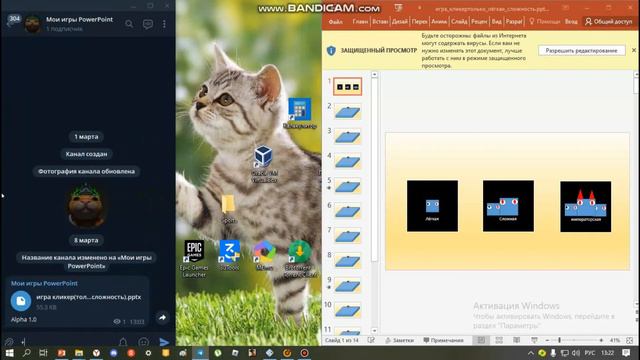Click the blue send arrow in Telegram

164,342
